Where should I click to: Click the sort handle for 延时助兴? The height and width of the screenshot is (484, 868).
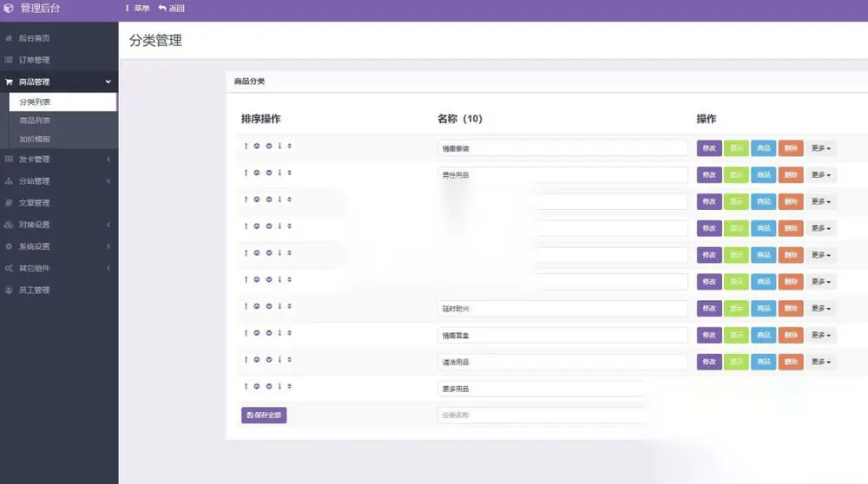click(x=290, y=306)
